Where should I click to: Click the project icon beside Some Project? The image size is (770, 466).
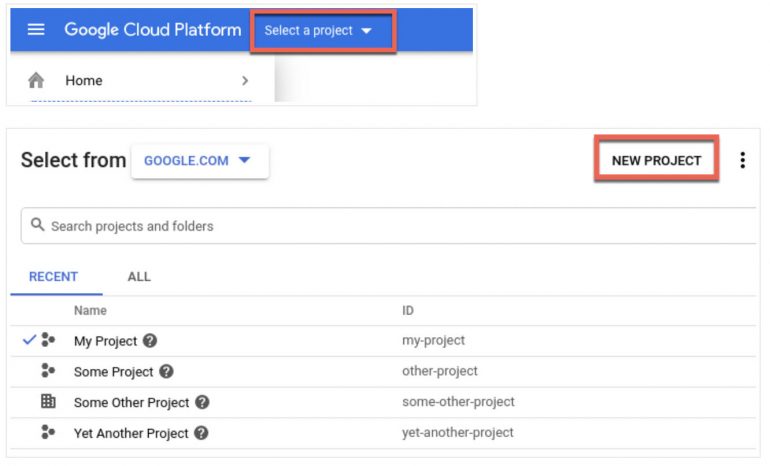[48, 370]
